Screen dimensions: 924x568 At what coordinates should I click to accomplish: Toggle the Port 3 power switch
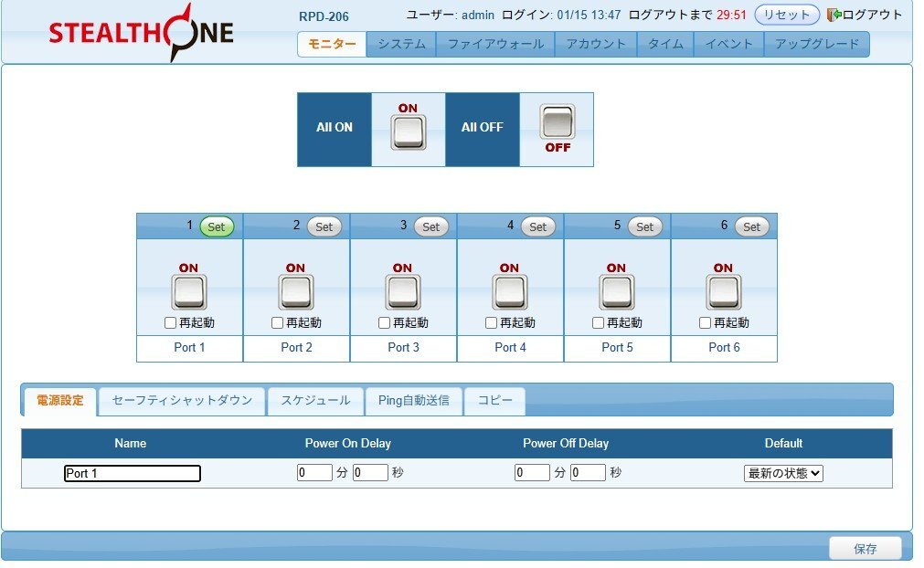click(x=402, y=292)
